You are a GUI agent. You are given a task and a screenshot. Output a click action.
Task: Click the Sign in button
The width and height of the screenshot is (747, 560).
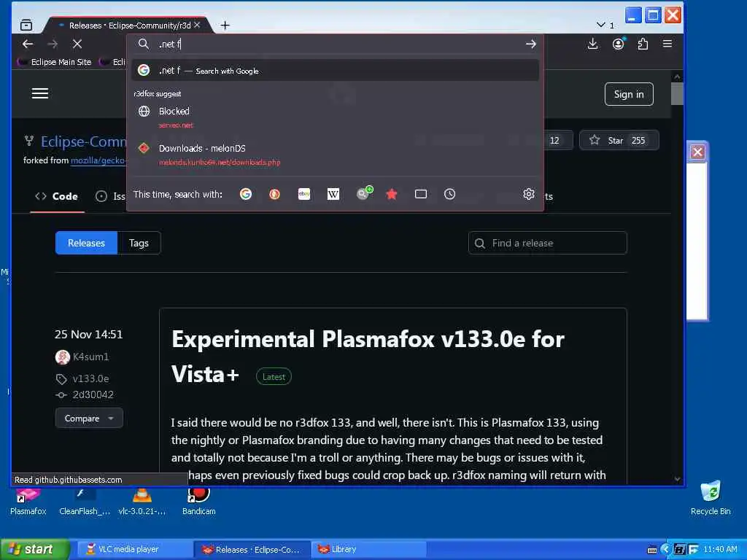[629, 94]
